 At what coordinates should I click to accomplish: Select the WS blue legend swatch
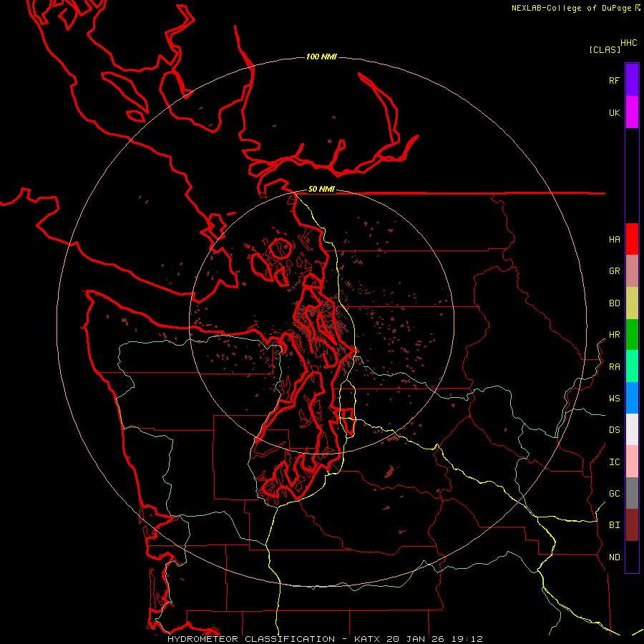(632, 398)
